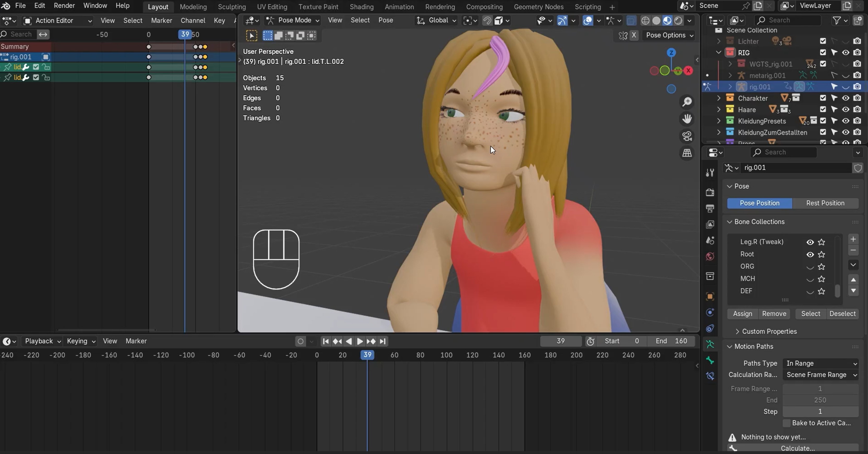Switch viewport to Rendered shading mode
868x454 pixels.
pos(679,21)
